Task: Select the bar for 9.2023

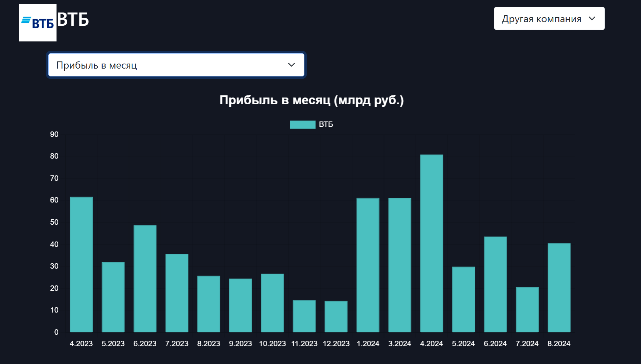Action: coord(240,305)
